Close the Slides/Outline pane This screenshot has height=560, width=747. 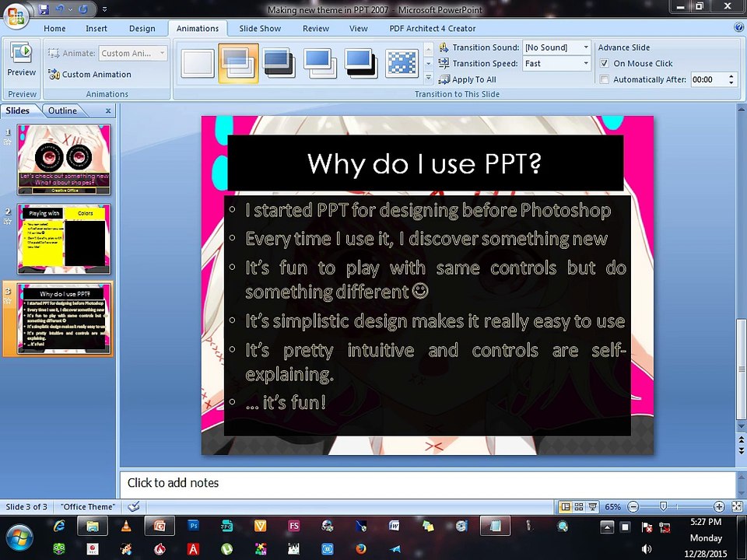tap(108, 111)
